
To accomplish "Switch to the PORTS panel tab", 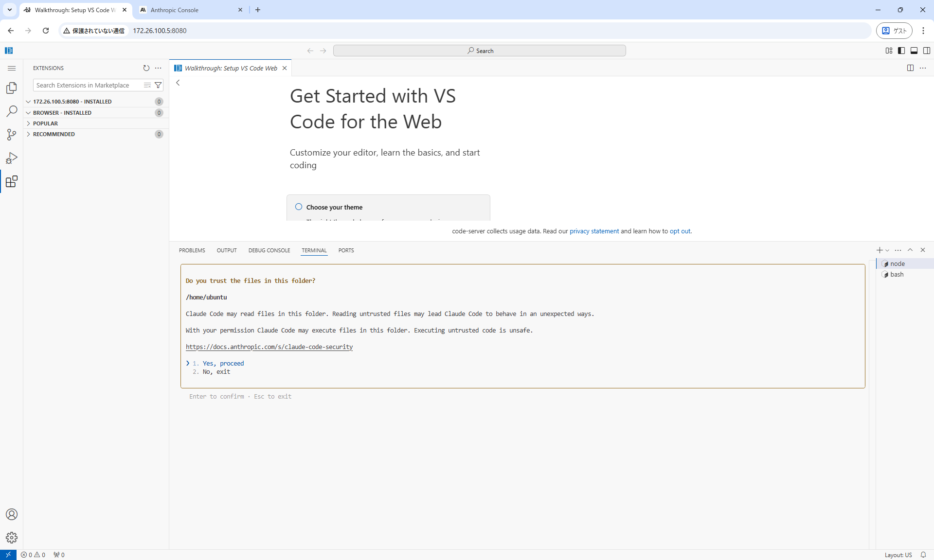I will coord(346,250).
